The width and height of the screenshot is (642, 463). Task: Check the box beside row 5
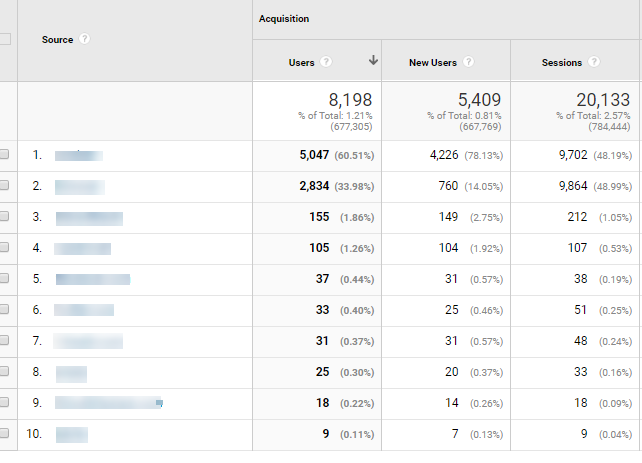tap(4, 279)
